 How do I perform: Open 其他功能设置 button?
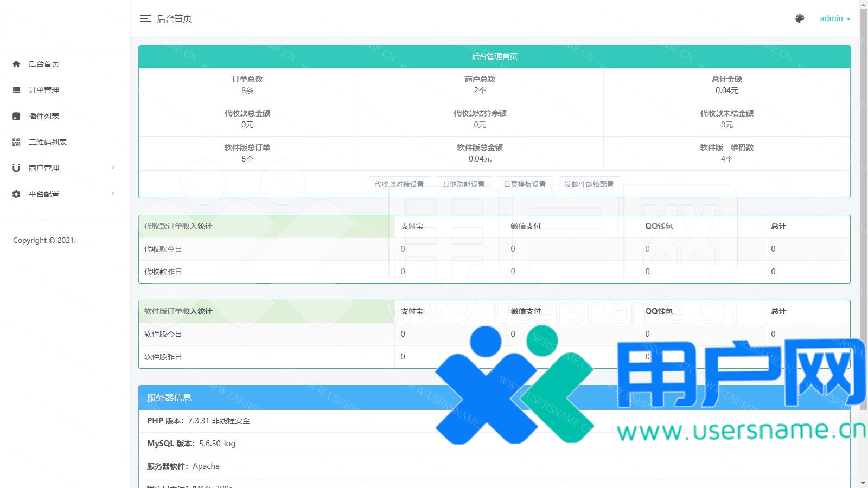coord(464,184)
